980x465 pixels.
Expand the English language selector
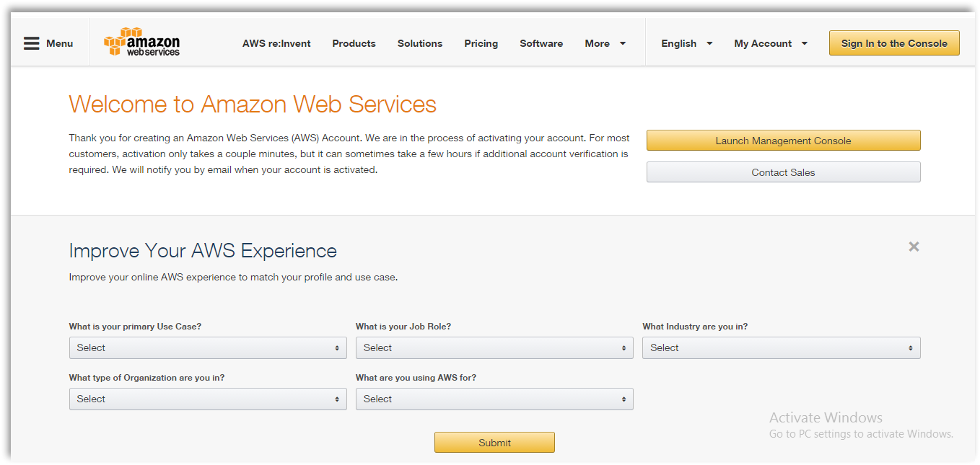click(x=687, y=43)
